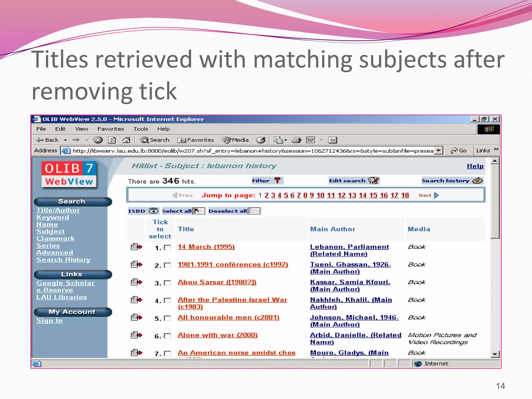Jump to results page 12
The width and height of the screenshot is (532, 399).
341,195
